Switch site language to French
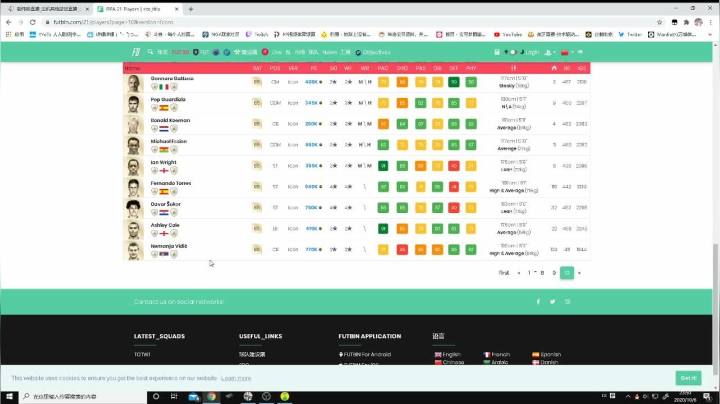 point(497,354)
